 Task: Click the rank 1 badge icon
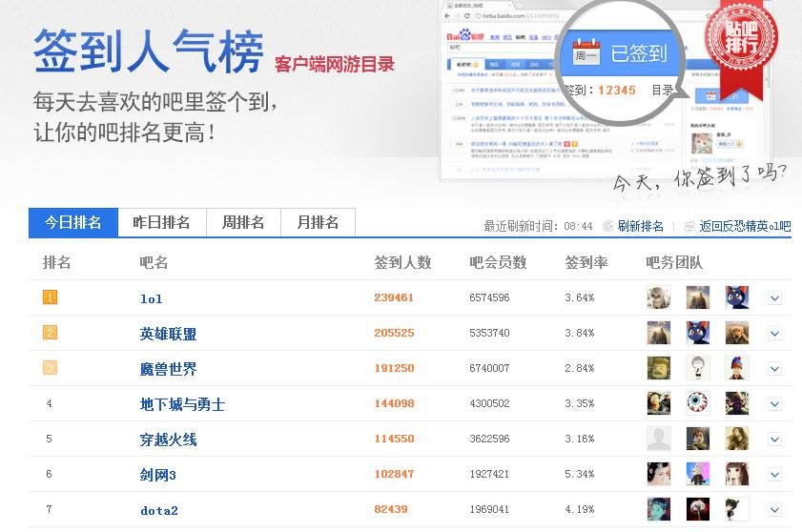click(50, 297)
